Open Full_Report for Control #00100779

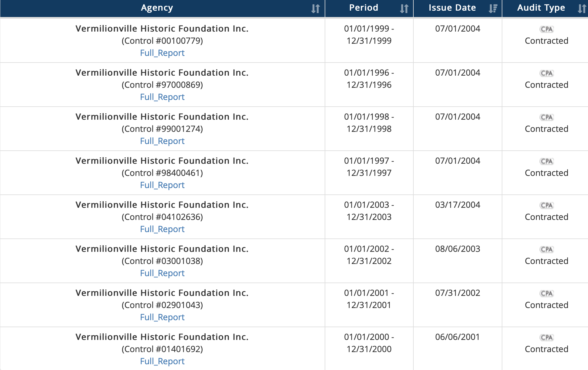tap(162, 53)
